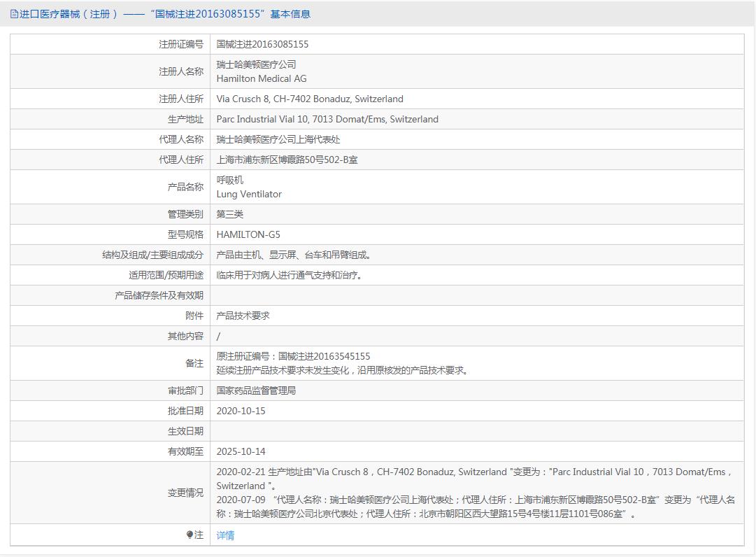Image resolution: width=756 pixels, height=557 pixels.
Task: Select the 瑞士哈美顿医疗公司上海代表处 value in 代理人名称 row
Action: (278, 139)
